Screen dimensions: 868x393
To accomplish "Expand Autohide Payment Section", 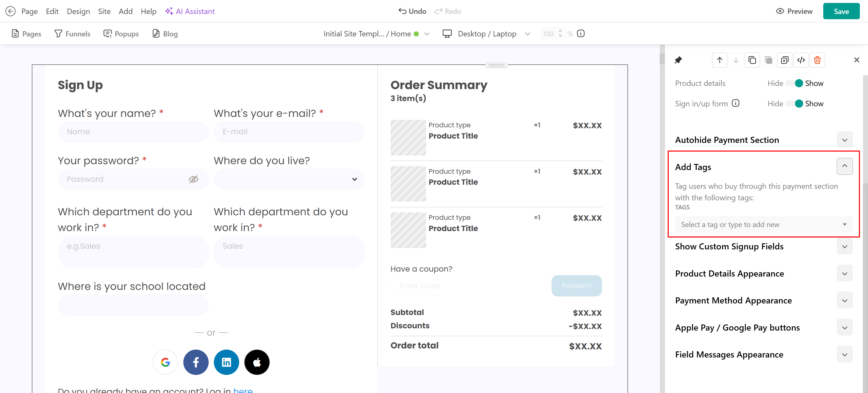I will (x=844, y=140).
